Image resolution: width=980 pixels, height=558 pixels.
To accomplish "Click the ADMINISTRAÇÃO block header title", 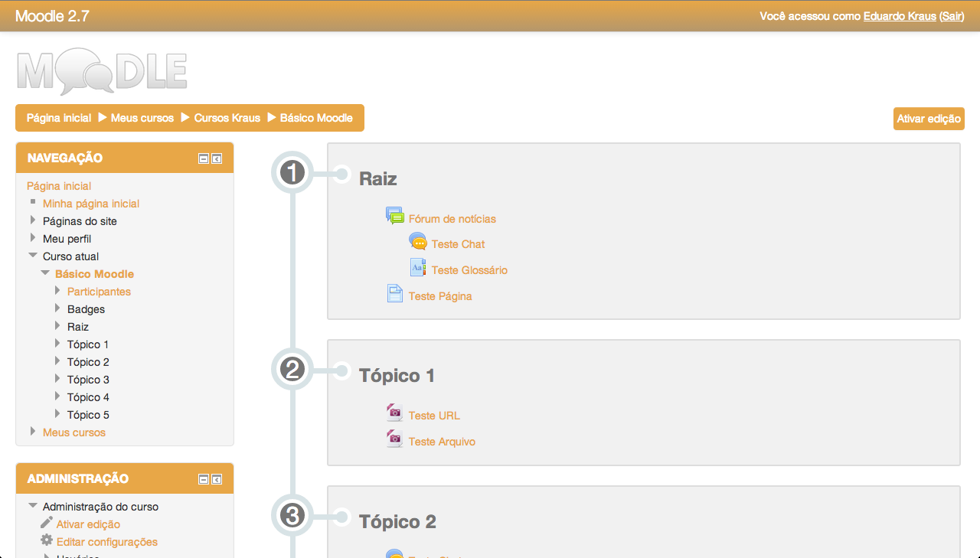I will [x=78, y=478].
